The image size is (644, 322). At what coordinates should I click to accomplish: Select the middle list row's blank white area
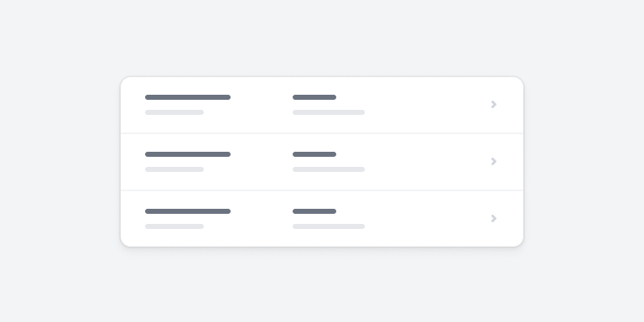point(427,162)
